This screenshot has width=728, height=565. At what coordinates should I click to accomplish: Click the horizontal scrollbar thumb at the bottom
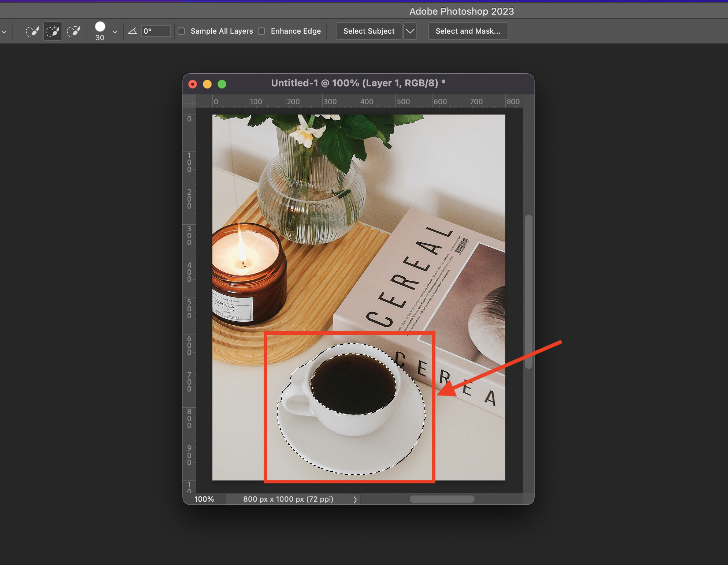(442, 499)
